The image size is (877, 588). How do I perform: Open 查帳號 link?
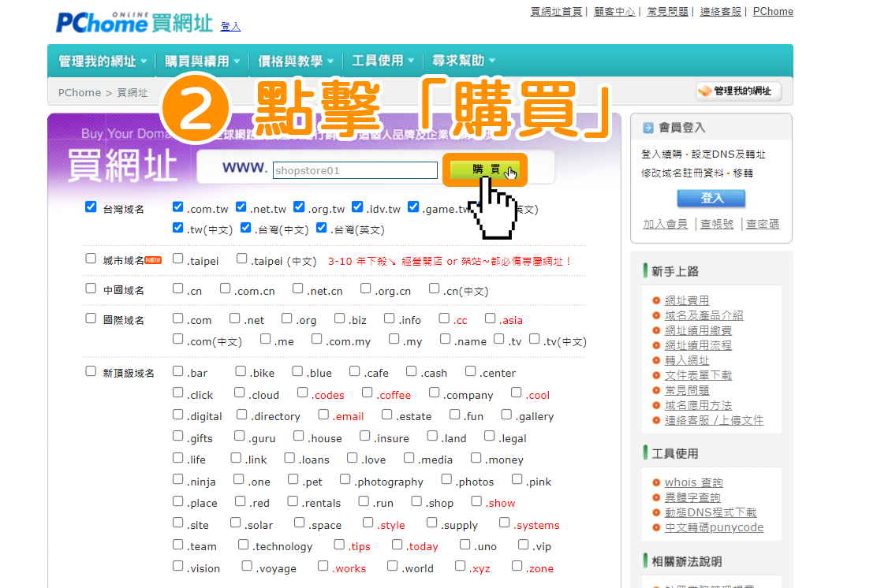click(x=716, y=224)
